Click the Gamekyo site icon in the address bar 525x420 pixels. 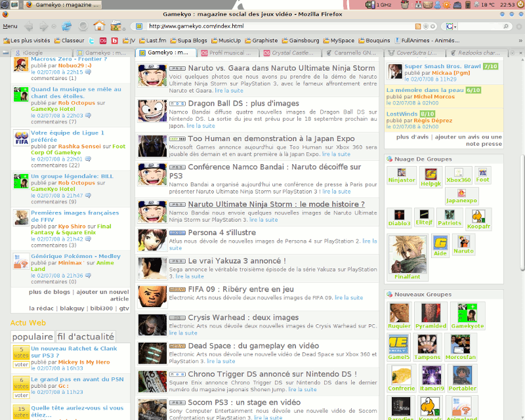139,26
